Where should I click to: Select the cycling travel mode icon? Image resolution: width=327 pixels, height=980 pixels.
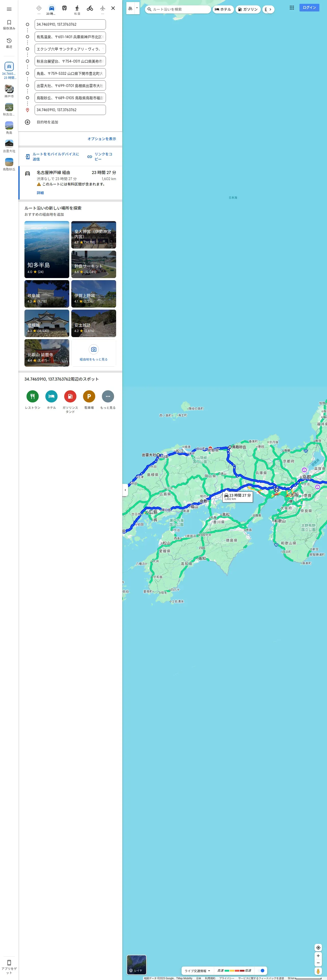(x=90, y=8)
